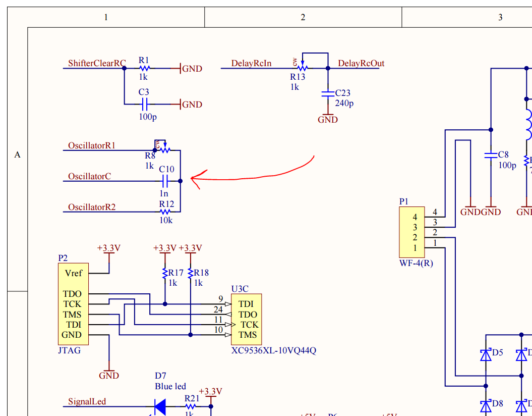Select the P2 JTAG connector block
This screenshot has height=416, width=532.
click(73, 304)
